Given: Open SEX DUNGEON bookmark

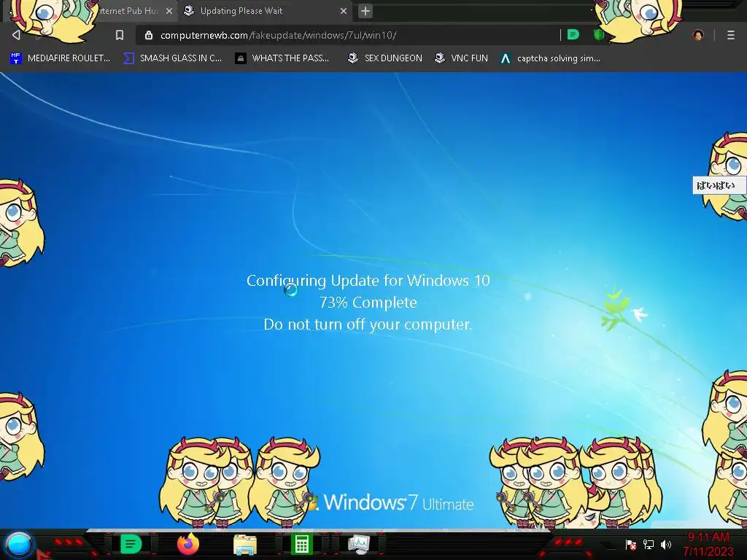Looking at the screenshot, I should point(385,58).
